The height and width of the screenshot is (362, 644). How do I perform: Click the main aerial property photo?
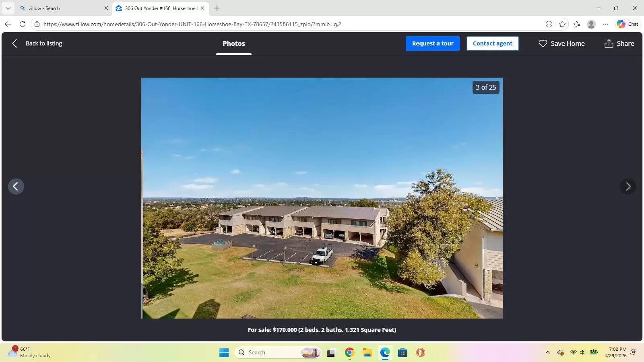pos(322,198)
